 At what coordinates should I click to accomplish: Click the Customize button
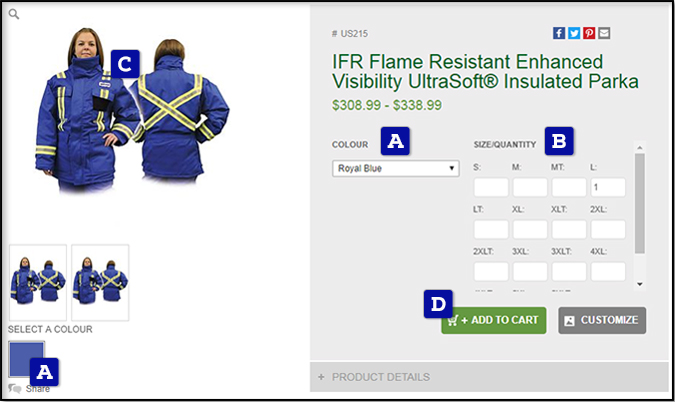pos(602,320)
